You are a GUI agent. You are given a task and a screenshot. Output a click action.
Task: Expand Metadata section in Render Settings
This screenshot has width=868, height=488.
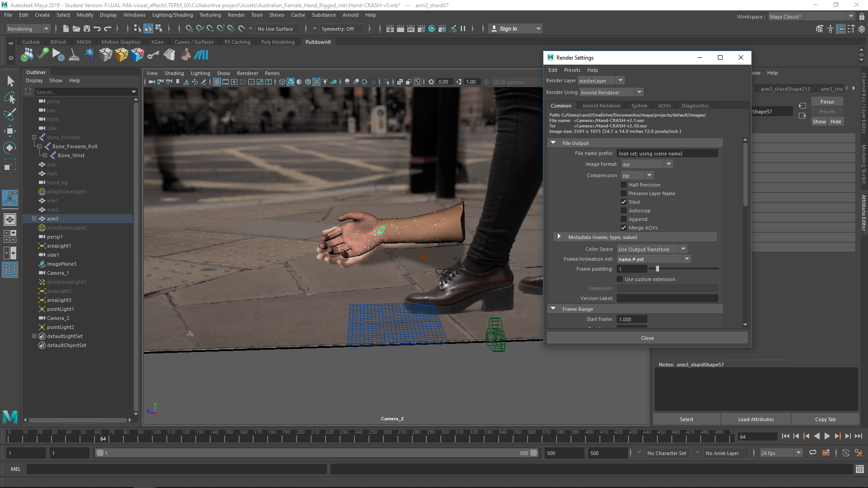559,237
